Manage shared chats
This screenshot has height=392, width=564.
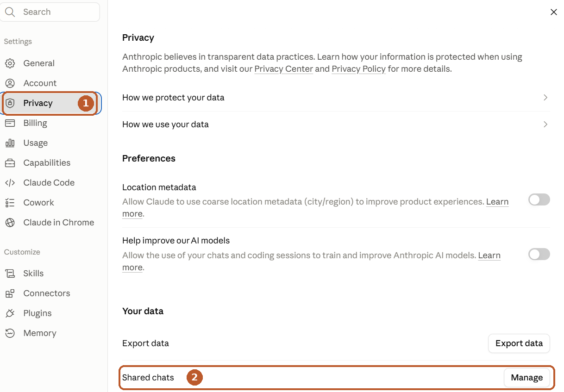[x=526, y=378]
